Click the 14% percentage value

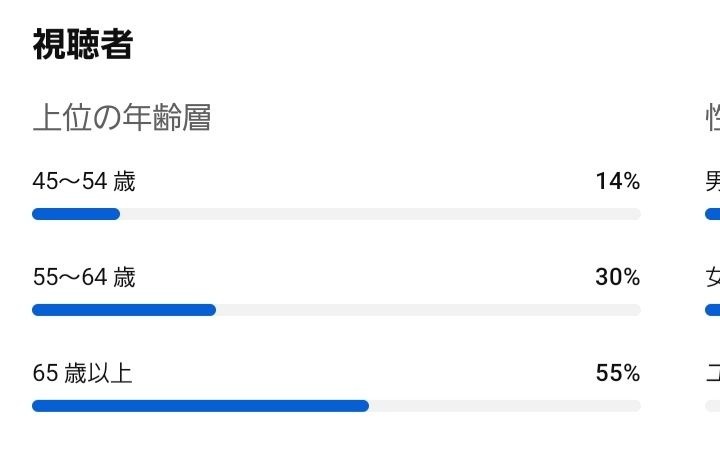click(x=617, y=181)
